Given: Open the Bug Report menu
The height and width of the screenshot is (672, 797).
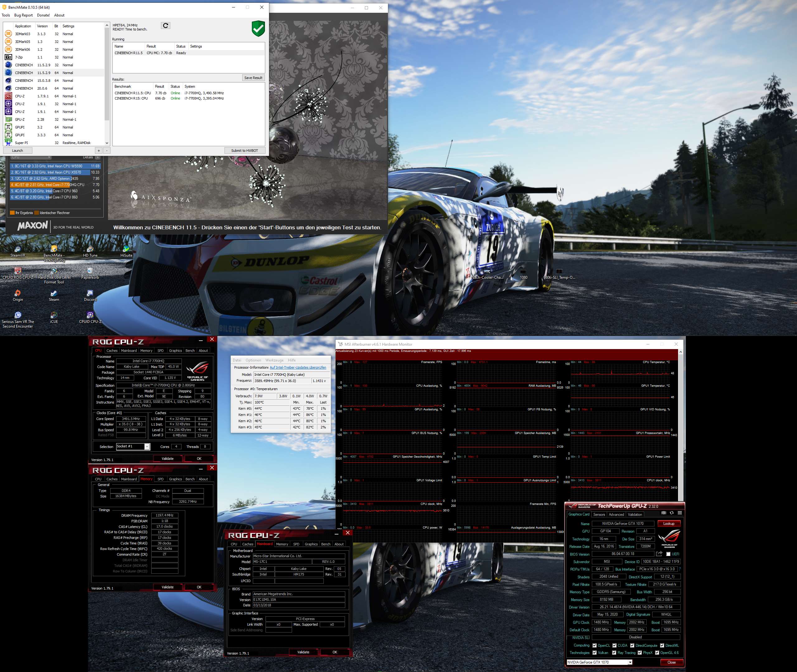Looking at the screenshot, I should pos(23,15).
